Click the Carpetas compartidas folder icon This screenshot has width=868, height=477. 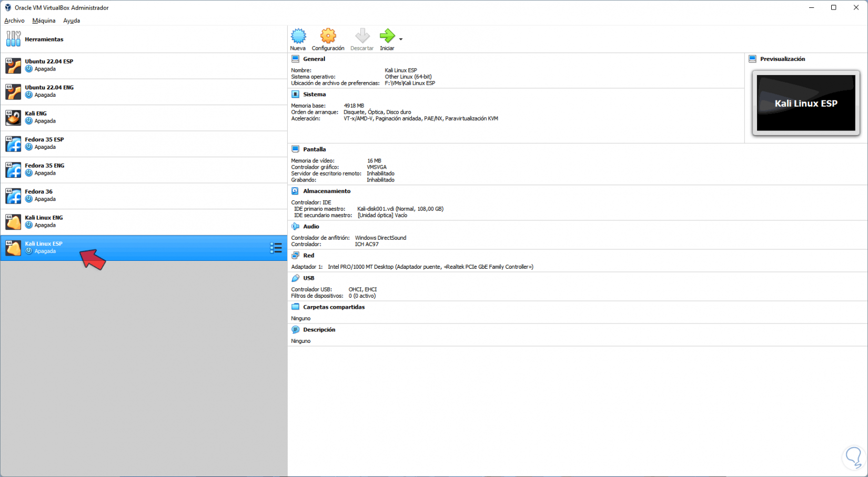[x=295, y=307]
